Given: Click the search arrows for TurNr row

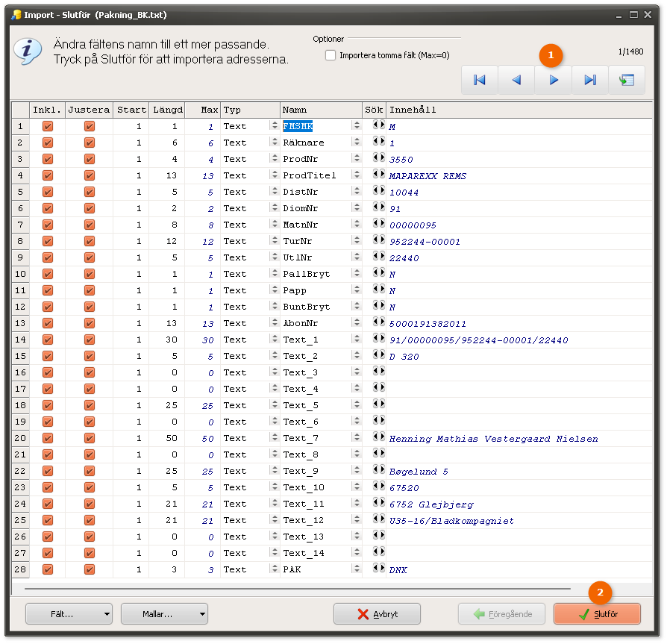Looking at the screenshot, I should tap(378, 240).
